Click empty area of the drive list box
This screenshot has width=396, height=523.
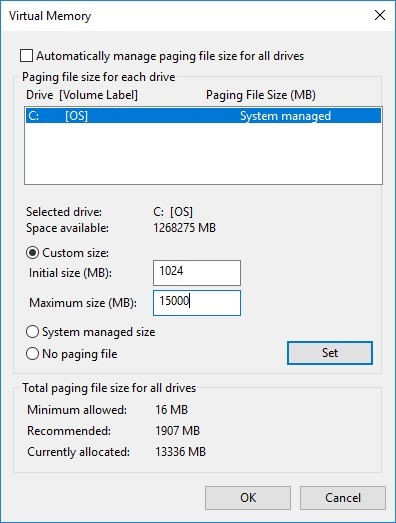coord(203,153)
